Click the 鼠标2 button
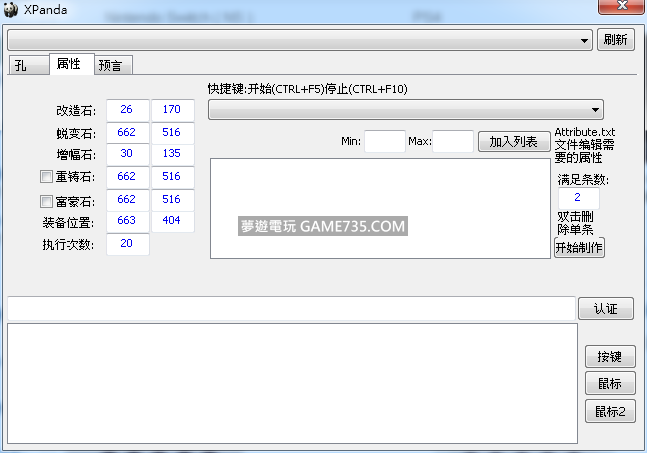647x453 pixels. click(x=610, y=411)
